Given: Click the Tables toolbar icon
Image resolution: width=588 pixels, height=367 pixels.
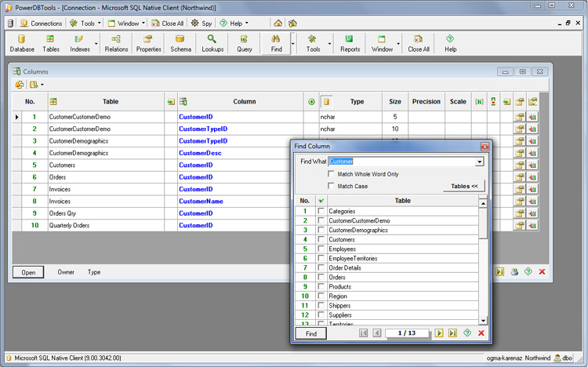Looking at the screenshot, I should tap(51, 43).
